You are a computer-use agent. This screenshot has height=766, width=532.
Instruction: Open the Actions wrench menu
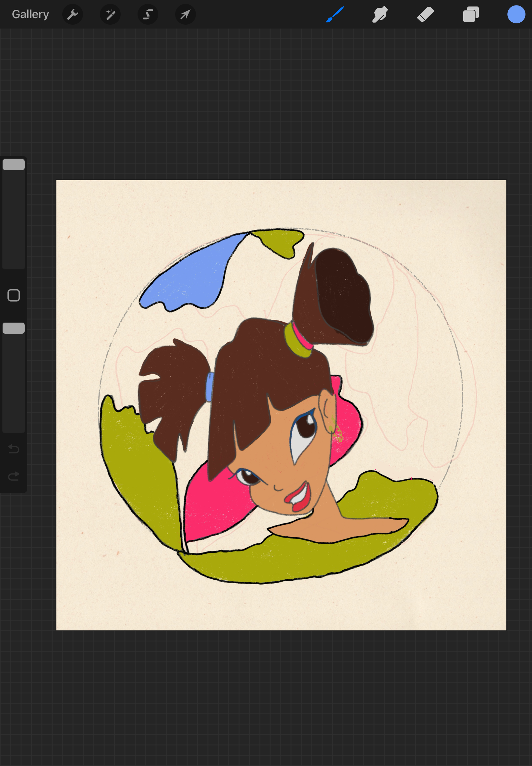pyautogui.click(x=73, y=14)
